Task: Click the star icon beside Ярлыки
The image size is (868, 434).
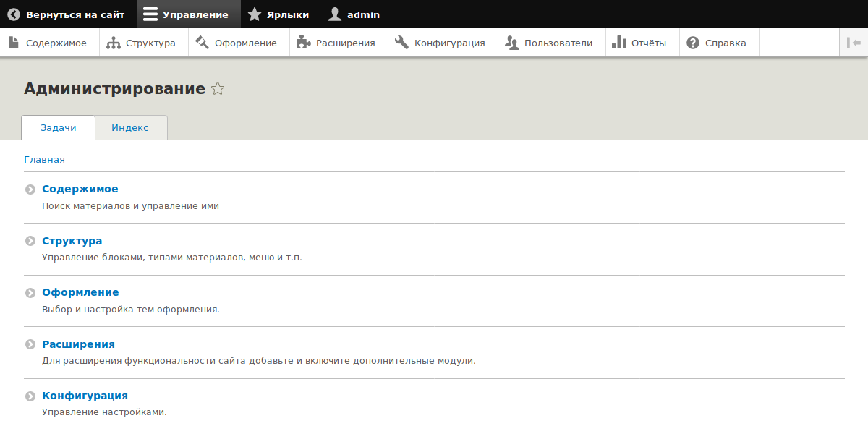Action: point(255,14)
